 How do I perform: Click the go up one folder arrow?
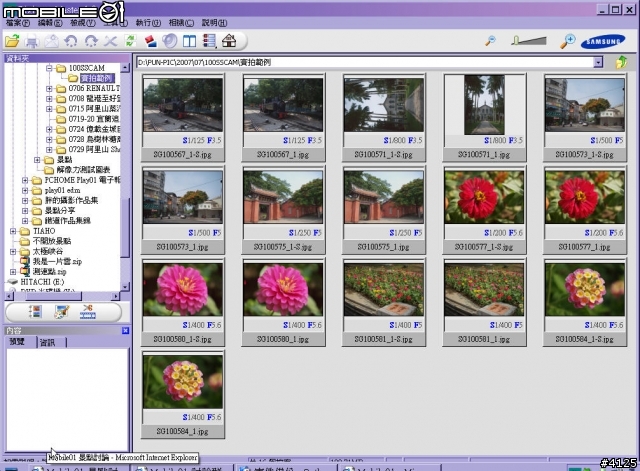pyautogui.click(x=621, y=62)
